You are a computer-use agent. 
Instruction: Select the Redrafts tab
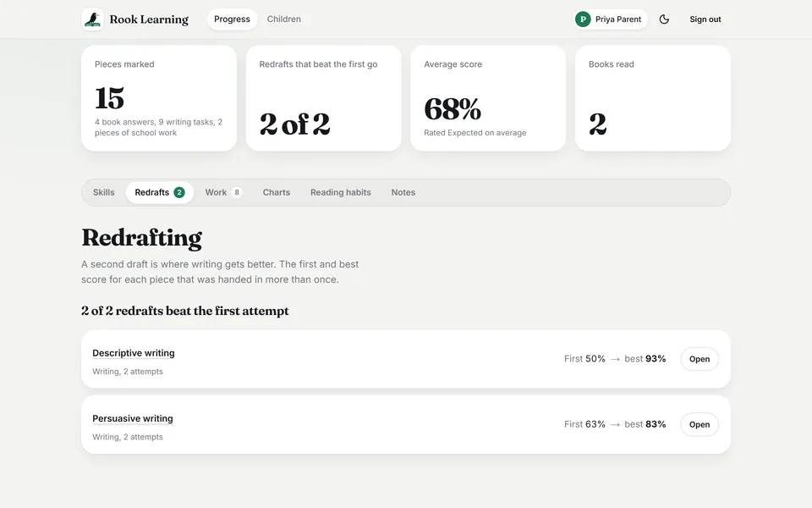click(160, 192)
